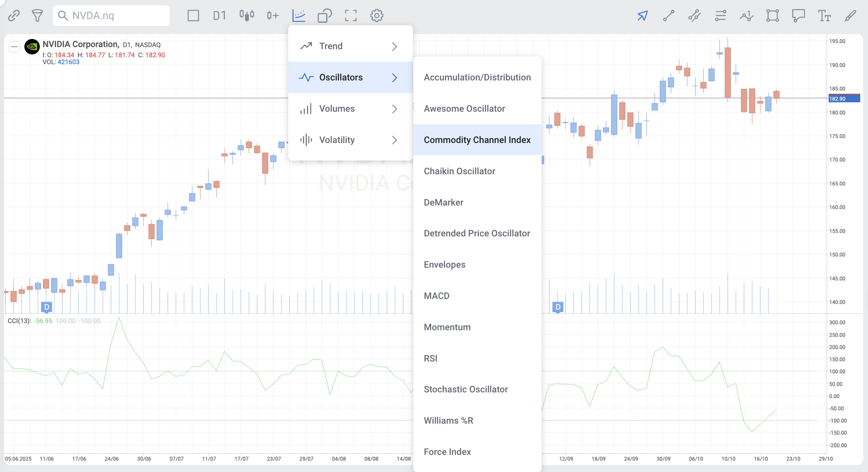Select the trend line drawing tool
Screen dimensions: 868x472
pos(668,16)
